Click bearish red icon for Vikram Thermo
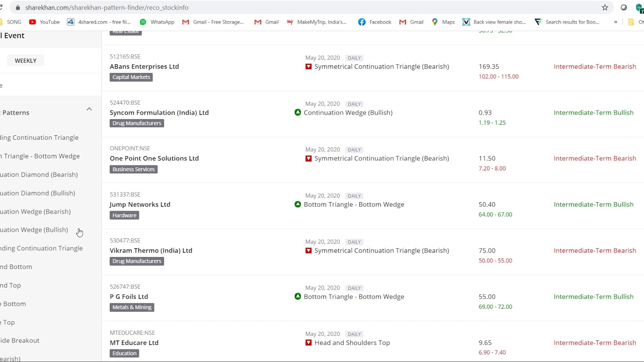Viewport: 644px width, 362px height. (x=308, y=250)
